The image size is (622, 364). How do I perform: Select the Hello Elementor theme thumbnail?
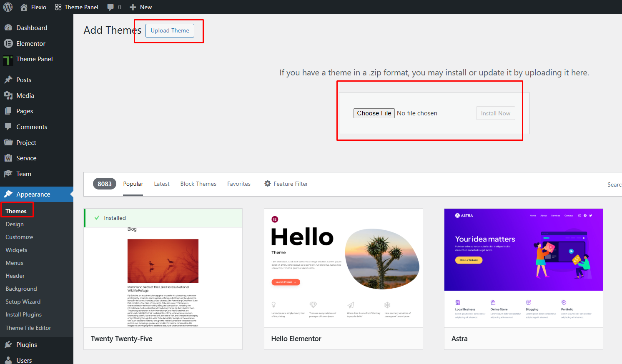[344, 268]
